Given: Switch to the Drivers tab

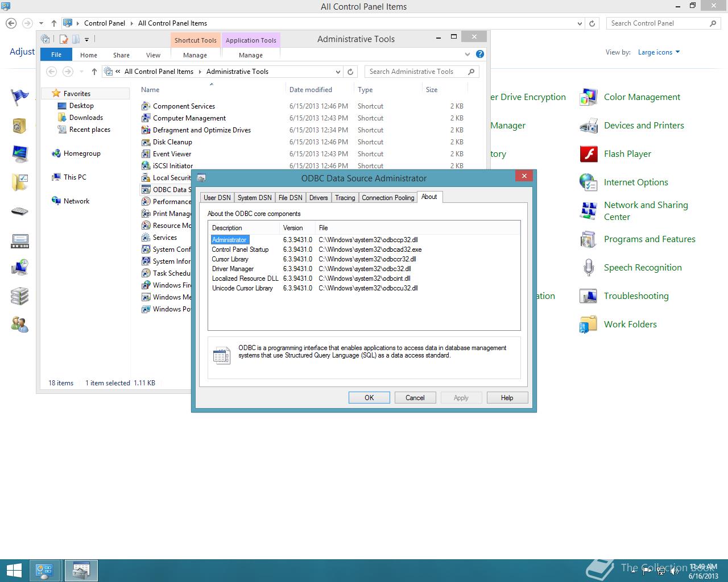Looking at the screenshot, I should coord(318,198).
